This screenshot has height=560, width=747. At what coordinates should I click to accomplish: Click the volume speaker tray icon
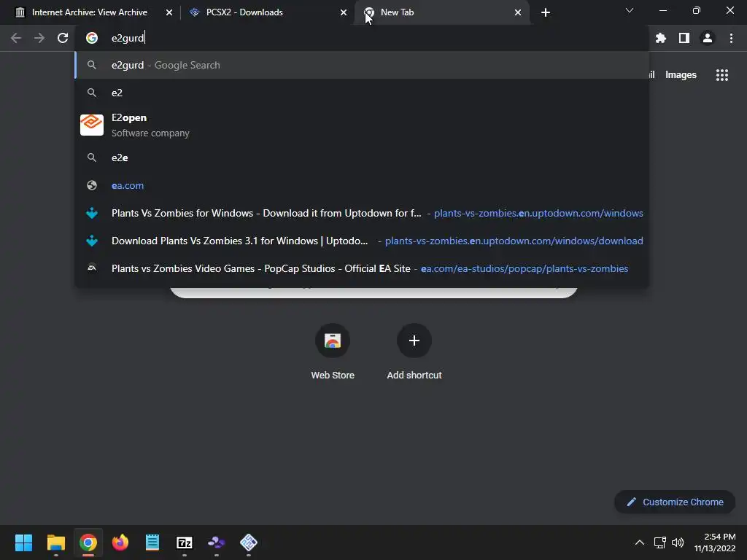678,542
